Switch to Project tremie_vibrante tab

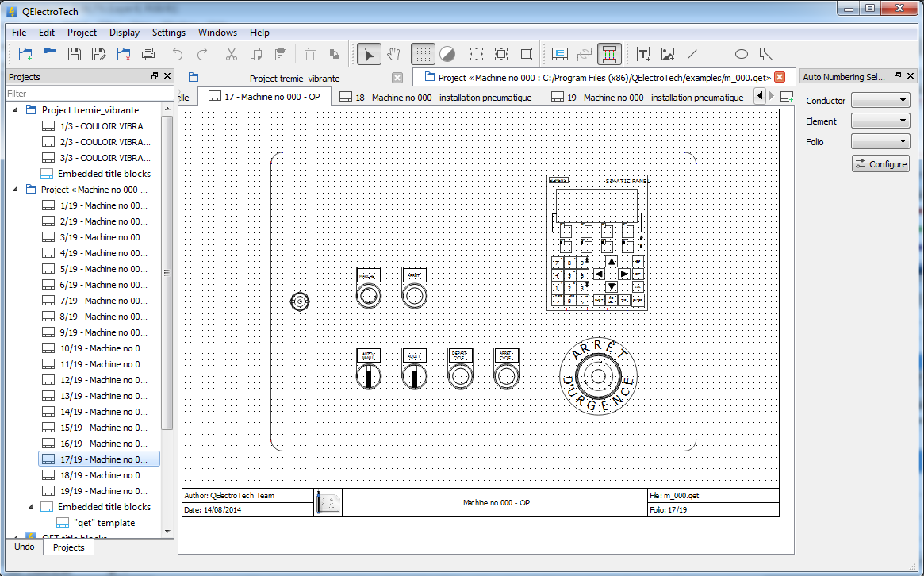[x=294, y=78]
